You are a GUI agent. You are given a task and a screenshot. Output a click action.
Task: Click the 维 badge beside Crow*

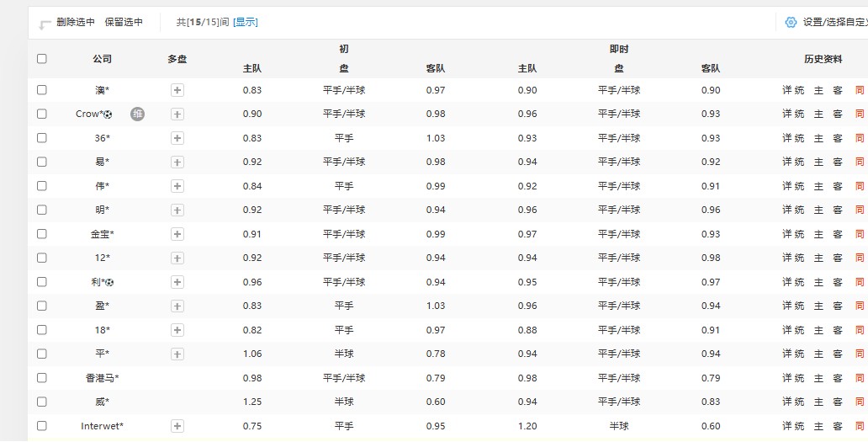(137, 114)
